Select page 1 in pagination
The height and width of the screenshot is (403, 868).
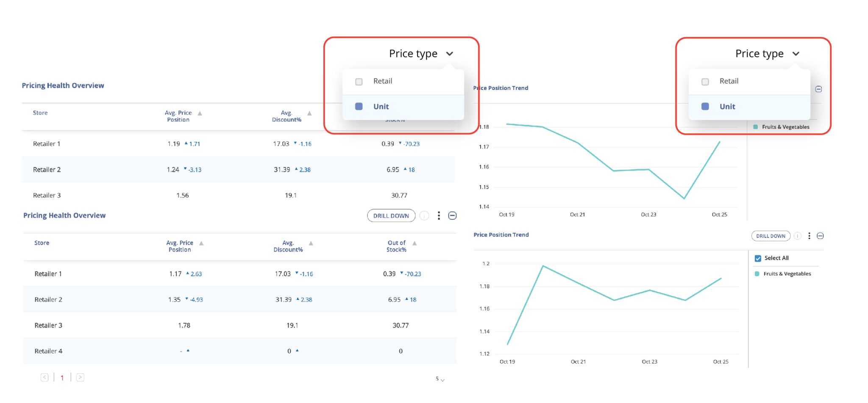[x=62, y=378]
